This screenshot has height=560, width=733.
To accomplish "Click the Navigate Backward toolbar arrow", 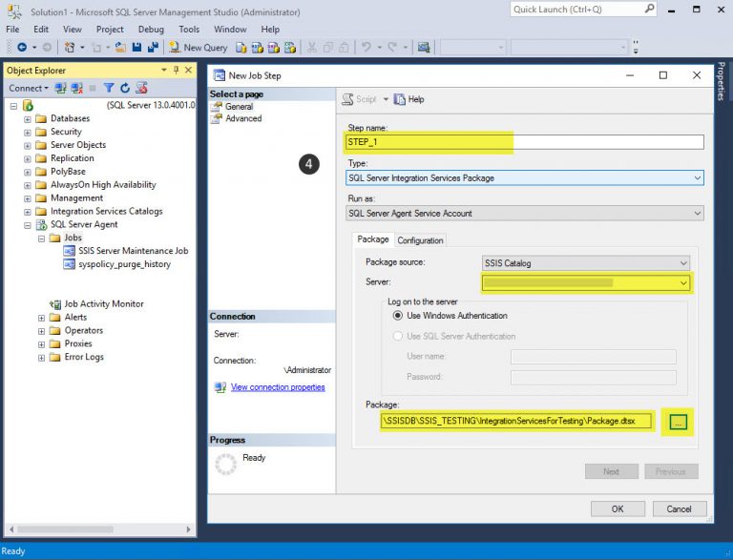I will [22, 47].
